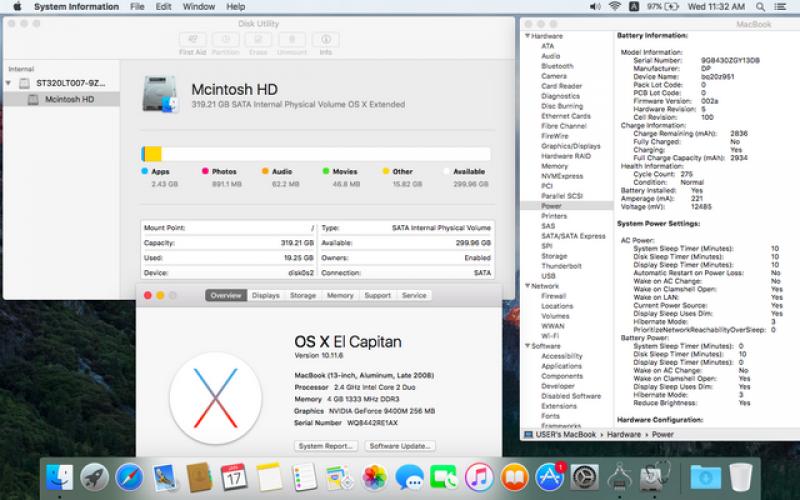Open the Apple menu

(17, 7)
